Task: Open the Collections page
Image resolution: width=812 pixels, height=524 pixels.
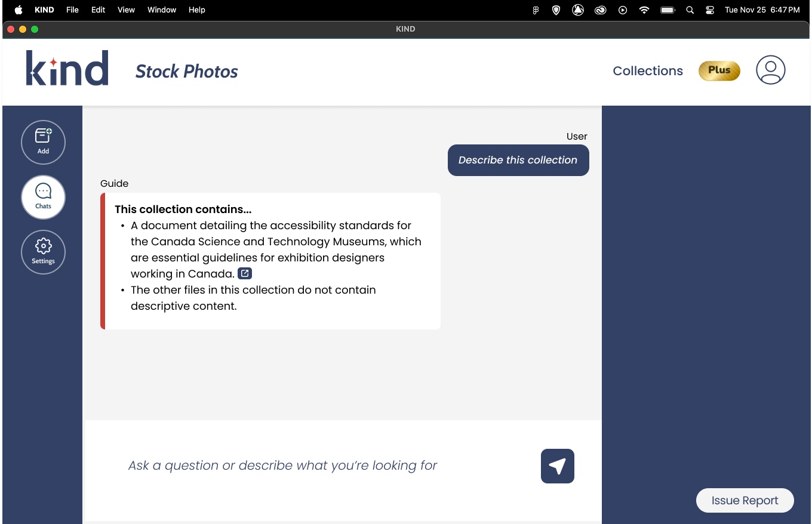Action: [x=648, y=70]
